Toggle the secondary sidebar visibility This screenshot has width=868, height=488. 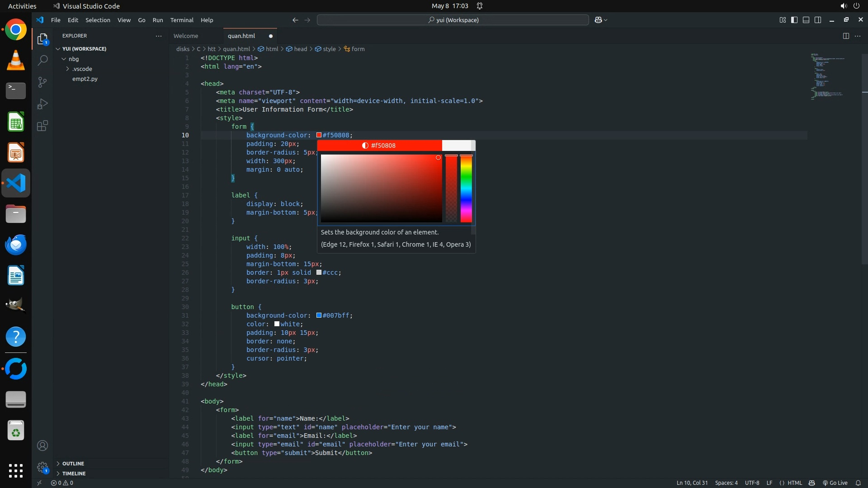818,20
